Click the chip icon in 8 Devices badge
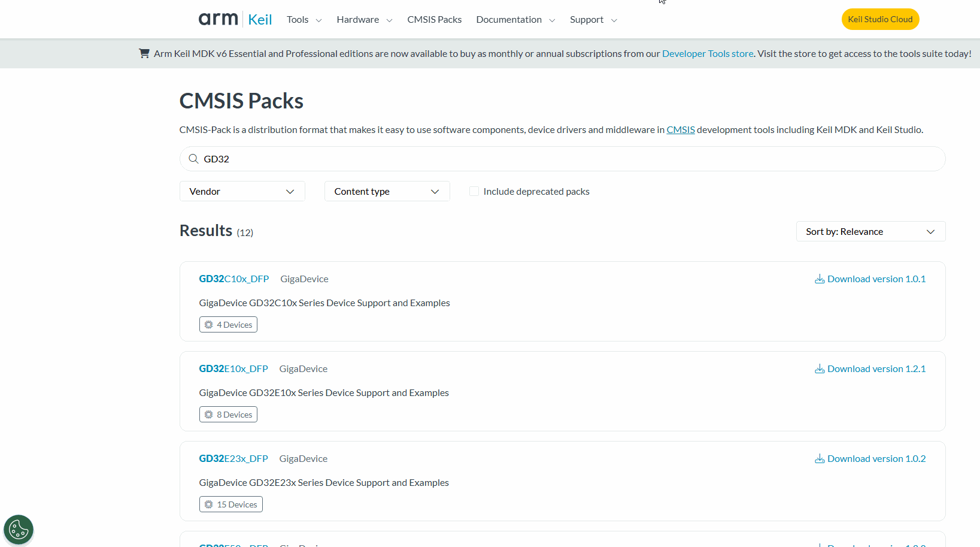The image size is (980, 547). tap(209, 415)
